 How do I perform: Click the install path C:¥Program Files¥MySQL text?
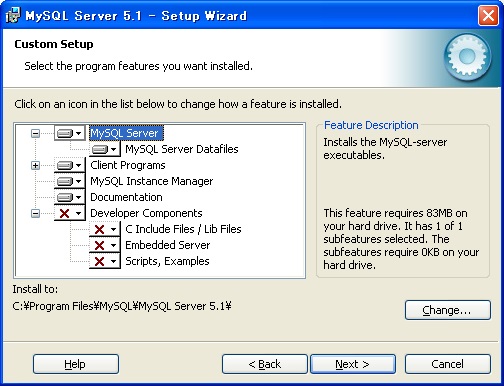click(122, 306)
